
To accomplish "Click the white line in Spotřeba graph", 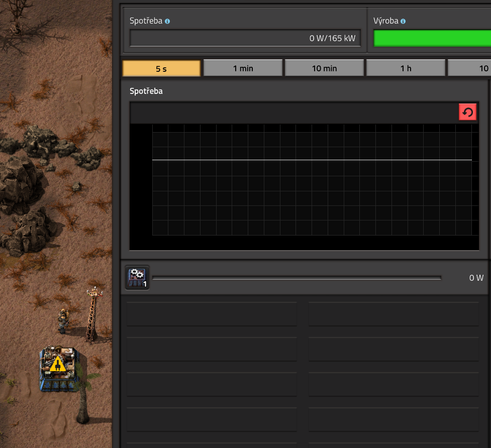I will pyautogui.click(x=312, y=160).
